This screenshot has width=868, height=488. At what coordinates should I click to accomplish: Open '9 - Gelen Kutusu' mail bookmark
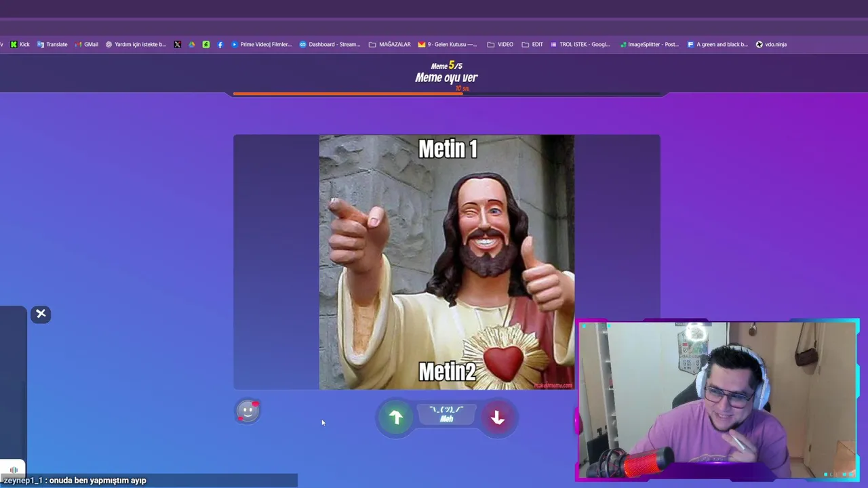(448, 45)
